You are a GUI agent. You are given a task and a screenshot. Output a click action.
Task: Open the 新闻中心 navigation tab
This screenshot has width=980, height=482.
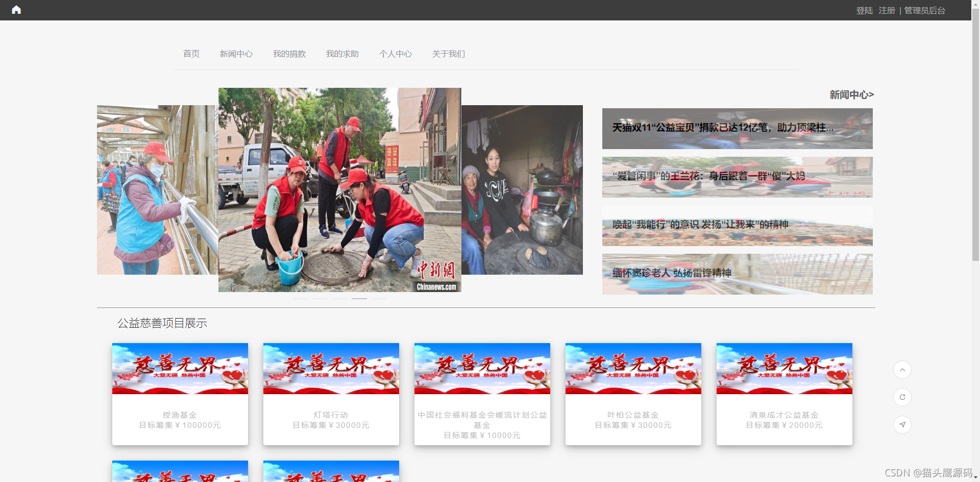pos(236,54)
